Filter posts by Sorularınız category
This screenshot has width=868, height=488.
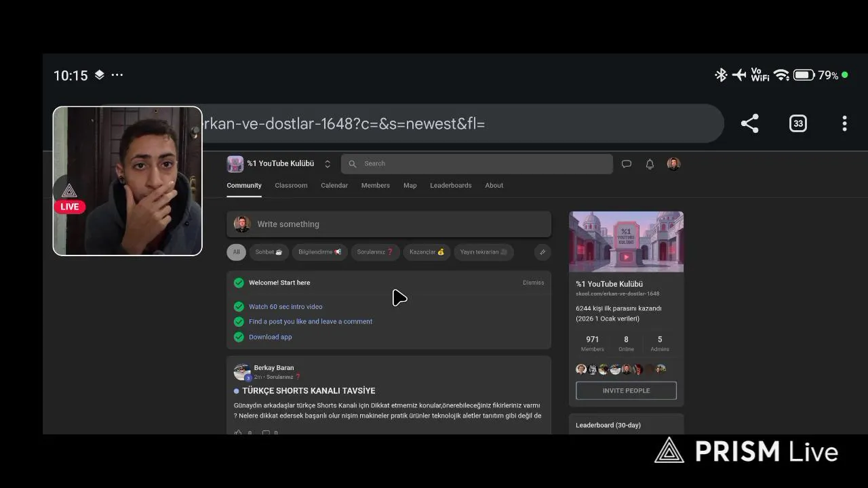375,252
